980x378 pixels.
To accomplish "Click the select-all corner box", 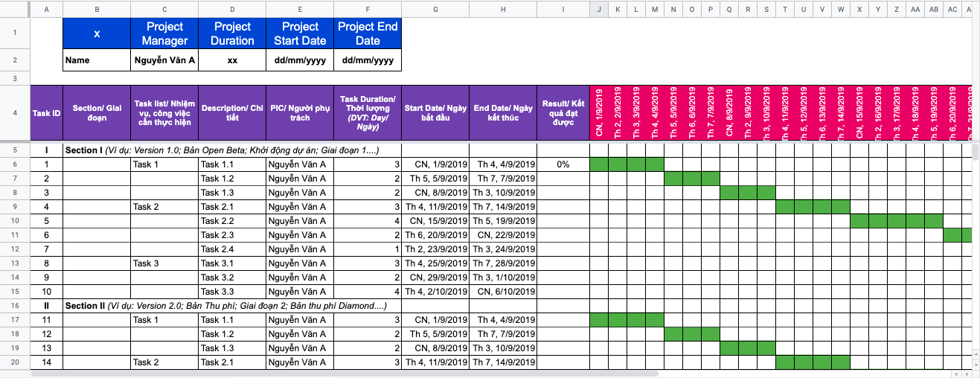I will point(15,9).
